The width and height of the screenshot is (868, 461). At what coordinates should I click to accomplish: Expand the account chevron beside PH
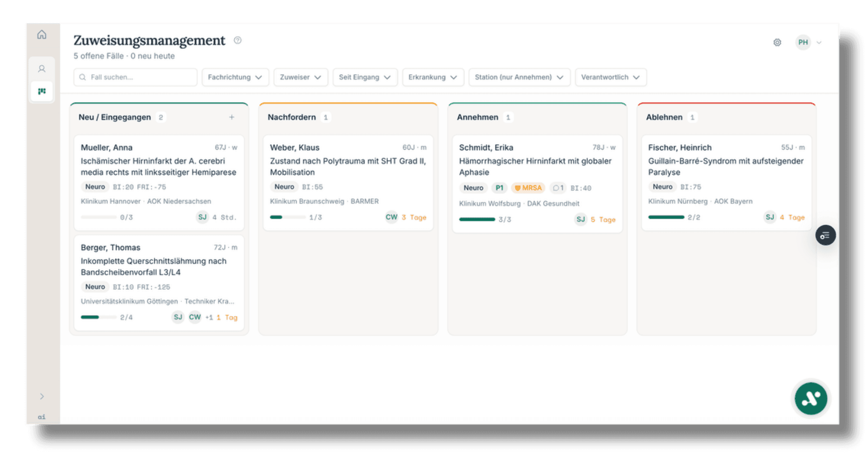click(x=819, y=43)
